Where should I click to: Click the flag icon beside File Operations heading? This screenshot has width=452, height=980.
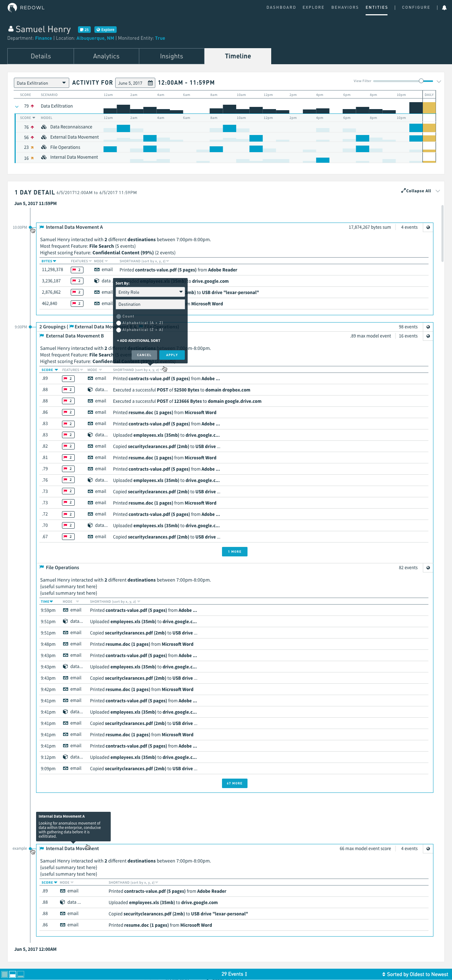42,568
